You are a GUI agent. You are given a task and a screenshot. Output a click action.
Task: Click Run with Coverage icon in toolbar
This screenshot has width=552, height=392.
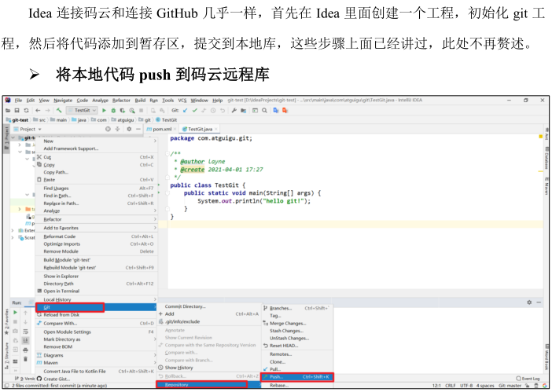[123, 111]
